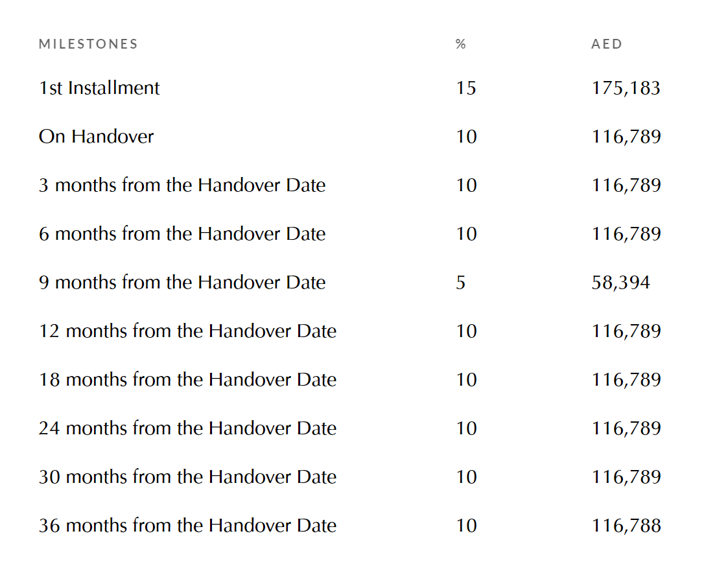Select 6 months from the Handover Date
Viewport: 728px width, 577px height.
tap(182, 233)
